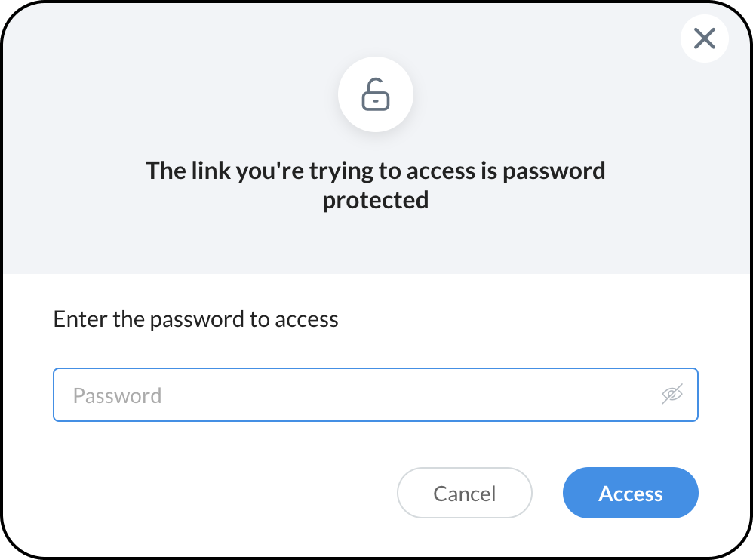Submit the password with Access
The width and height of the screenshot is (753, 560).
pyautogui.click(x=630, y=494)
